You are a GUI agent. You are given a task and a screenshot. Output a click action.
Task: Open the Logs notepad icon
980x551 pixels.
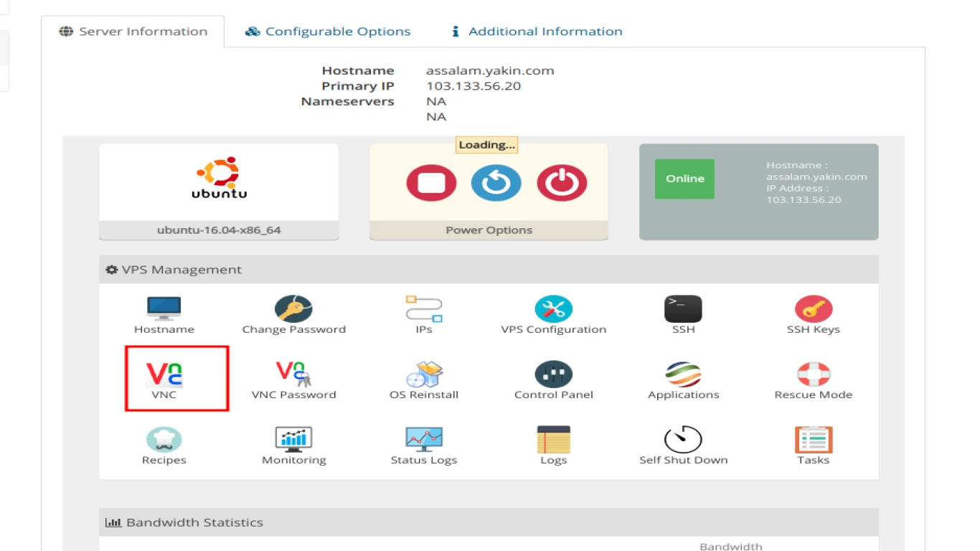553,439
